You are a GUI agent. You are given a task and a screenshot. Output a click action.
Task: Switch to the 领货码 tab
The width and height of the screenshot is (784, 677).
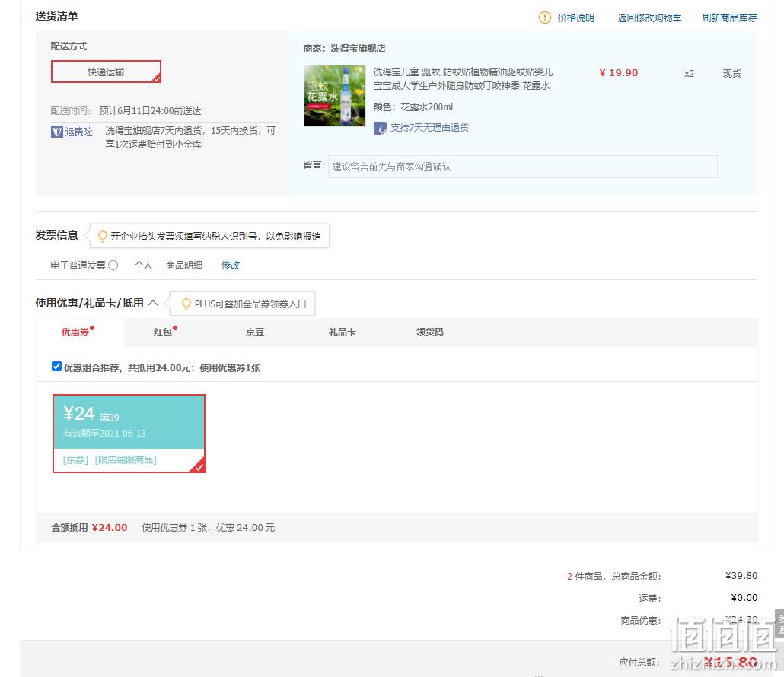click(x=429, y=332)
